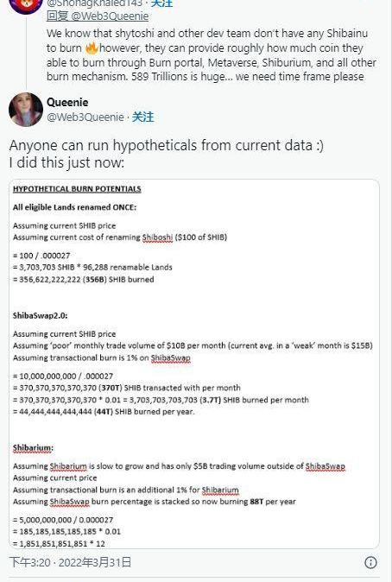Open the replier's Shiba avatar at top
This screenshot has width=392, height=582.
coord(26,4)
